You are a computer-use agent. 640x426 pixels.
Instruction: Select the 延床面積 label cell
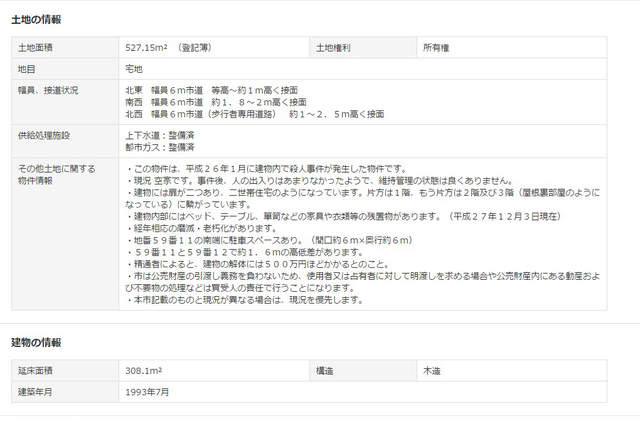click(35, 371)
